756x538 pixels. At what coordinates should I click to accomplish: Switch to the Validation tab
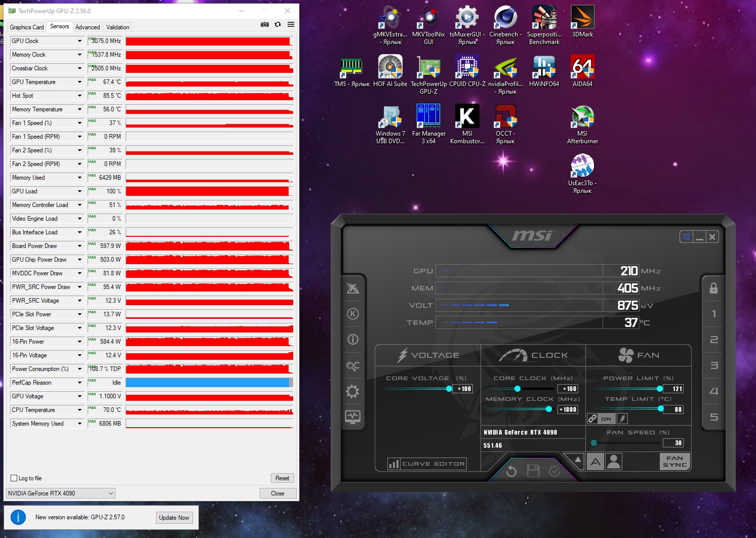[x=117, y=27]
